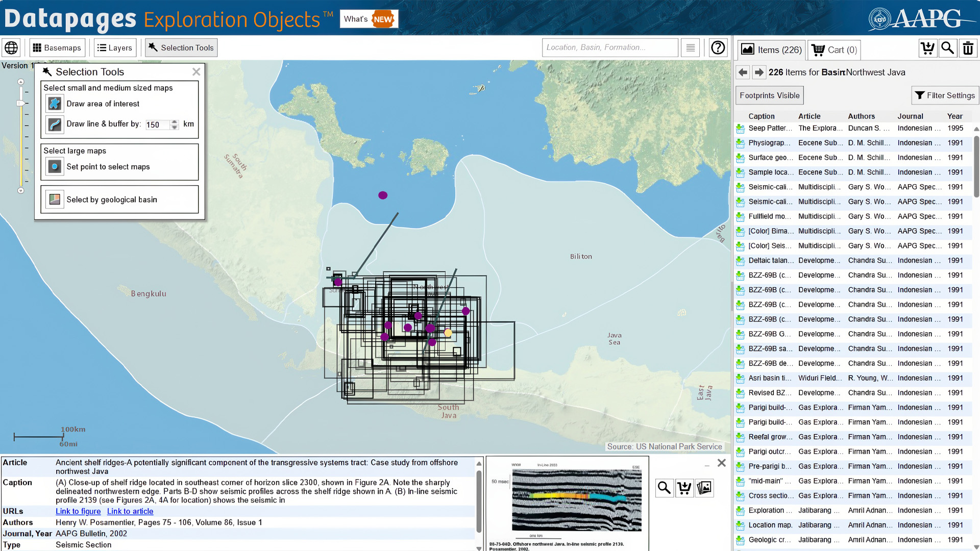This screenshot has width=980, height=551.
Task: Switch to the Items (226) tab
Action: pyautogui.click(x=771, y=50)
